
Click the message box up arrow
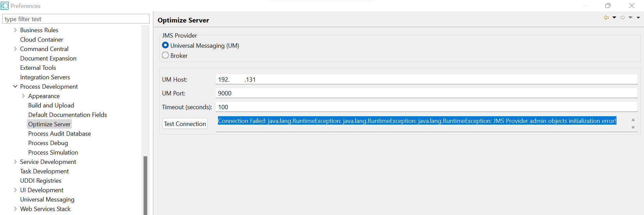[633, 120]
